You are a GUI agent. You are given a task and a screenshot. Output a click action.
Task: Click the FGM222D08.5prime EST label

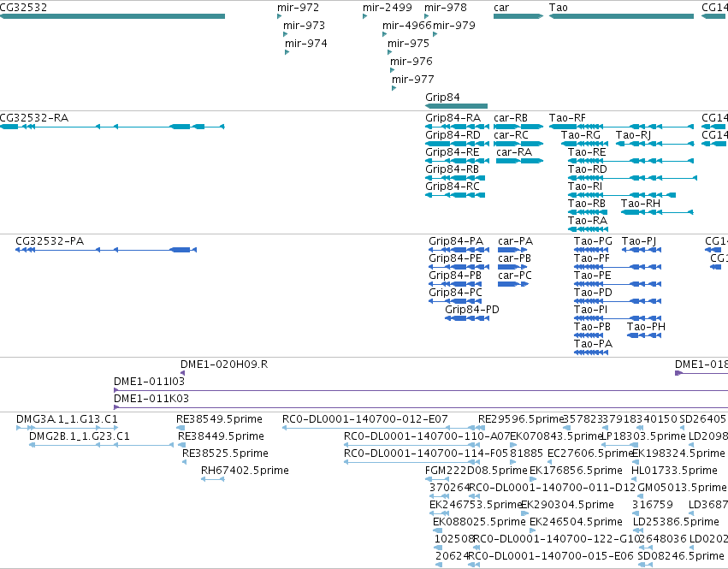coord(476,471)
